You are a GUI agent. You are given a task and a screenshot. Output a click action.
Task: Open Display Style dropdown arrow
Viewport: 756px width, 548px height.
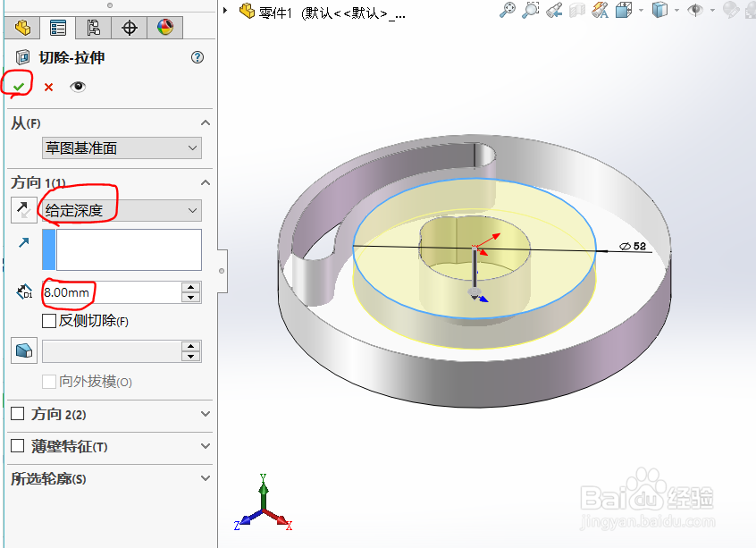(677, 10)
